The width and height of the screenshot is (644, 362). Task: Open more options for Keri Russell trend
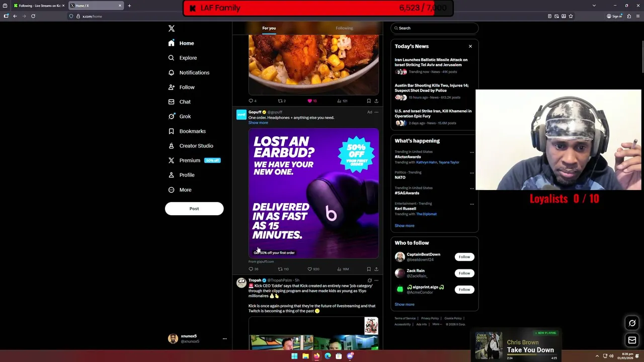point(472,204)
